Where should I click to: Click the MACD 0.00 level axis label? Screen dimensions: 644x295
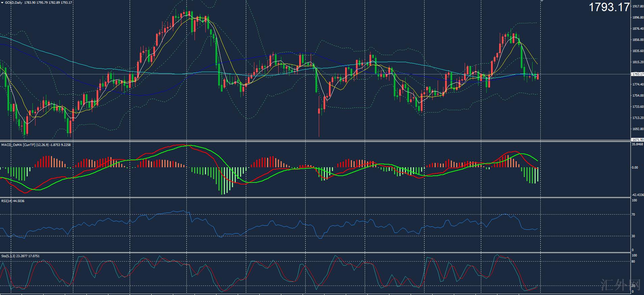point(635,168)
